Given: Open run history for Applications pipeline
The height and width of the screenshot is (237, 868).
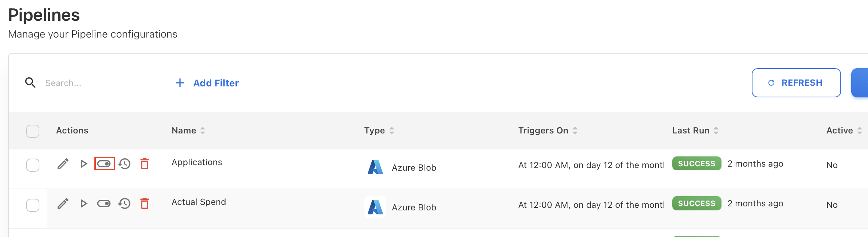Looking at the screenshot, I should click(124, 164).
